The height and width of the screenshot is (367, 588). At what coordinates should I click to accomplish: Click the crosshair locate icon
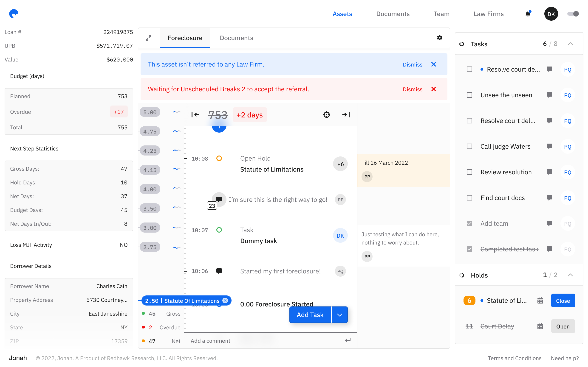(326, 114)
